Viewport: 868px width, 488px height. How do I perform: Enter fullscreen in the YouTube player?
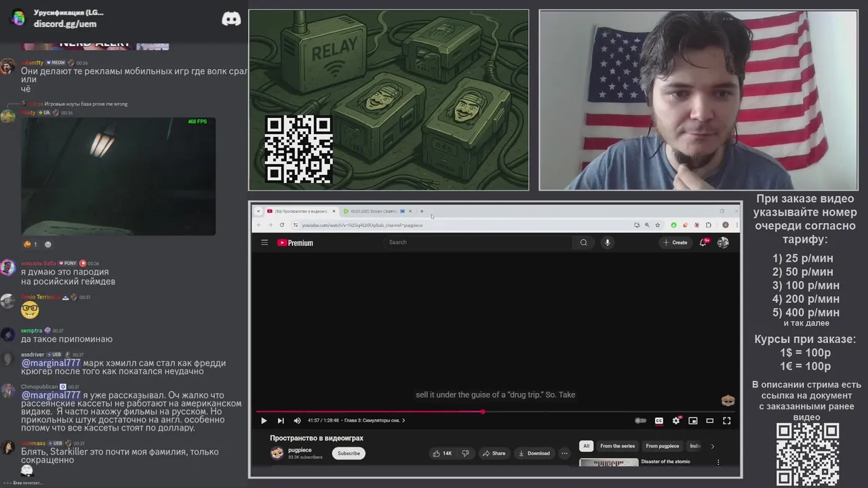point(727,421)
